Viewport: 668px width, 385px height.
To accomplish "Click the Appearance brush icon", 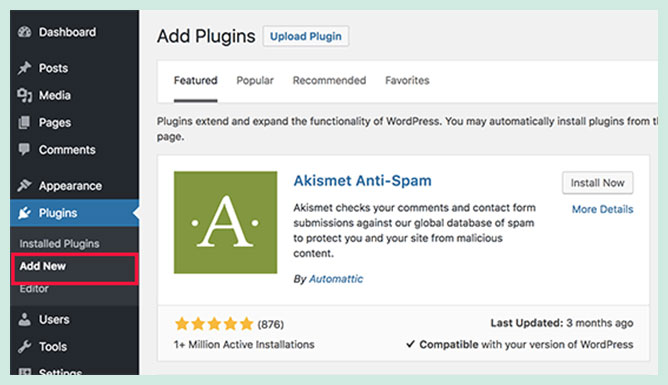I will point(24,185).
